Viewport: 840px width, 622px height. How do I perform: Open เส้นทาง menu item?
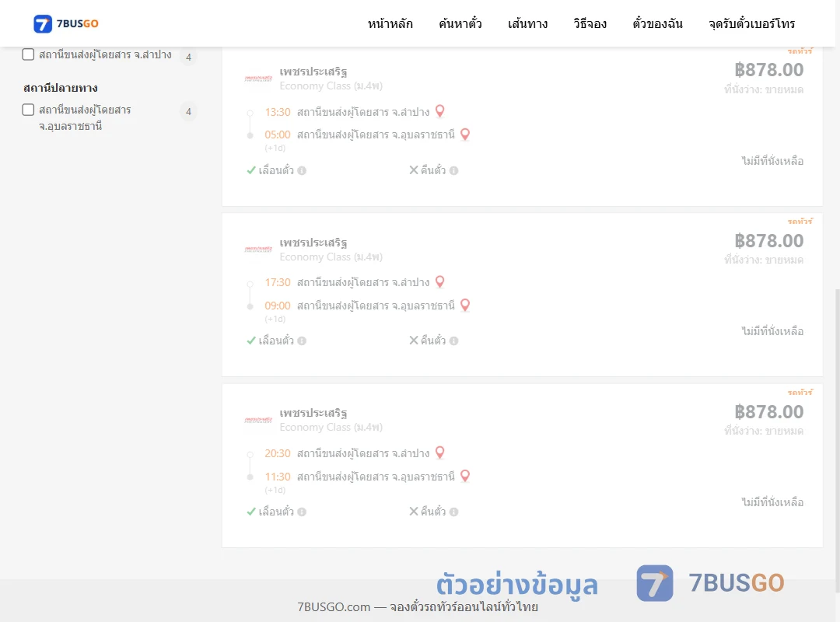[x=527, y=23]
